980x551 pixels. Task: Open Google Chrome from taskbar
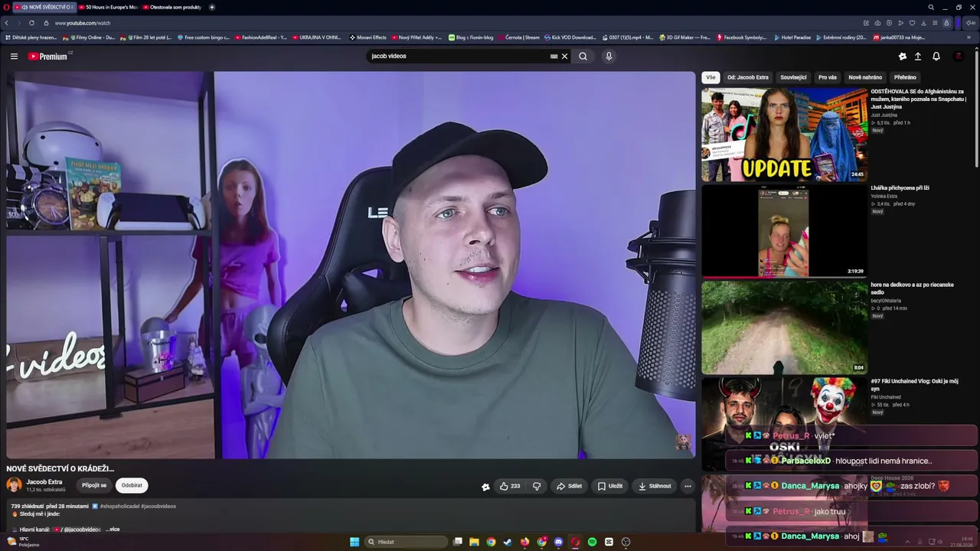point(491,542)
